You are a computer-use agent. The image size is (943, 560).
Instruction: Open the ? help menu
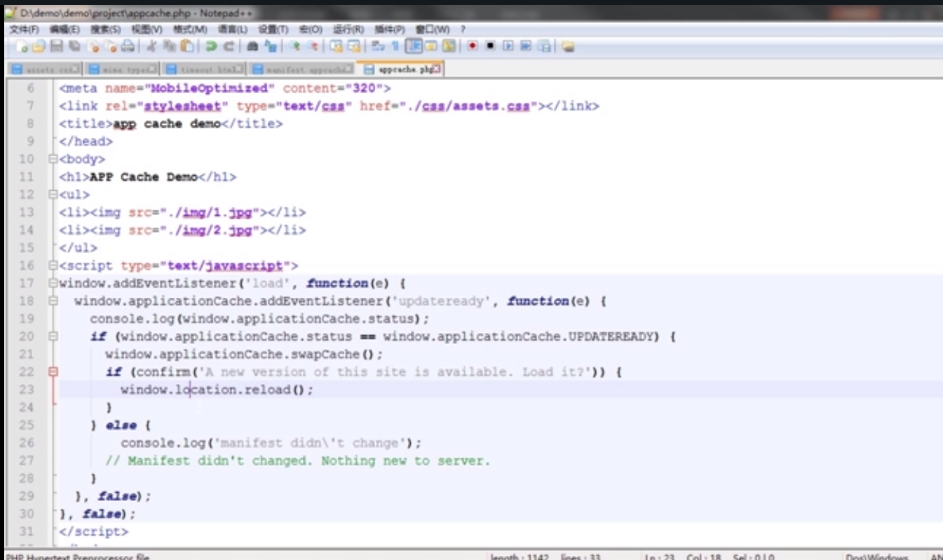(x=463, y=29)
